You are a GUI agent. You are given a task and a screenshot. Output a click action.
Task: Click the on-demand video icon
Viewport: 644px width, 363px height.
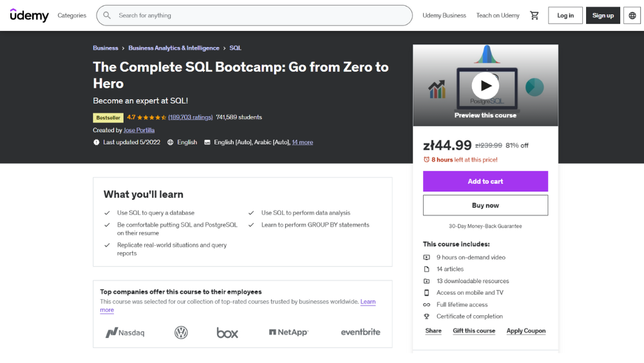tap(427, 257)
